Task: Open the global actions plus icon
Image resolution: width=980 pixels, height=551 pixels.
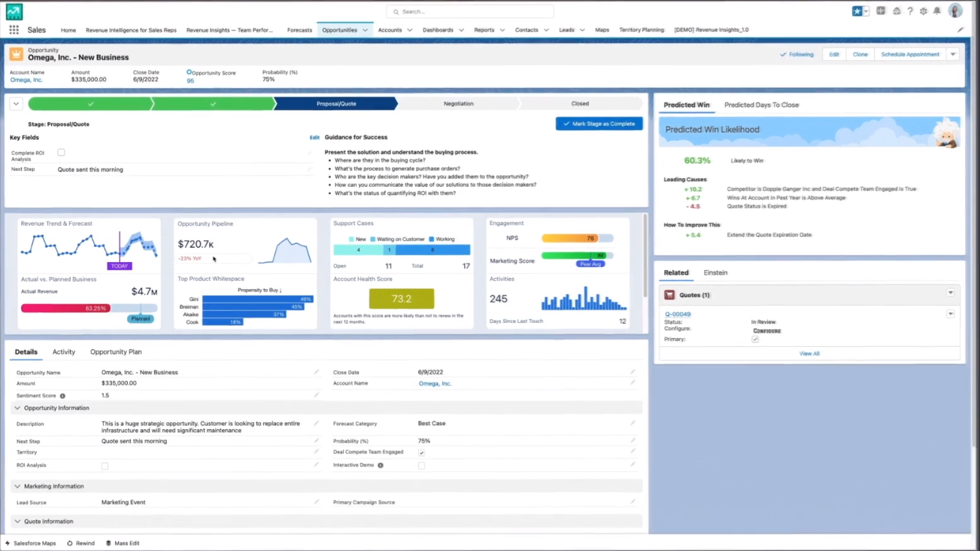Action: (x=881, y=11)
